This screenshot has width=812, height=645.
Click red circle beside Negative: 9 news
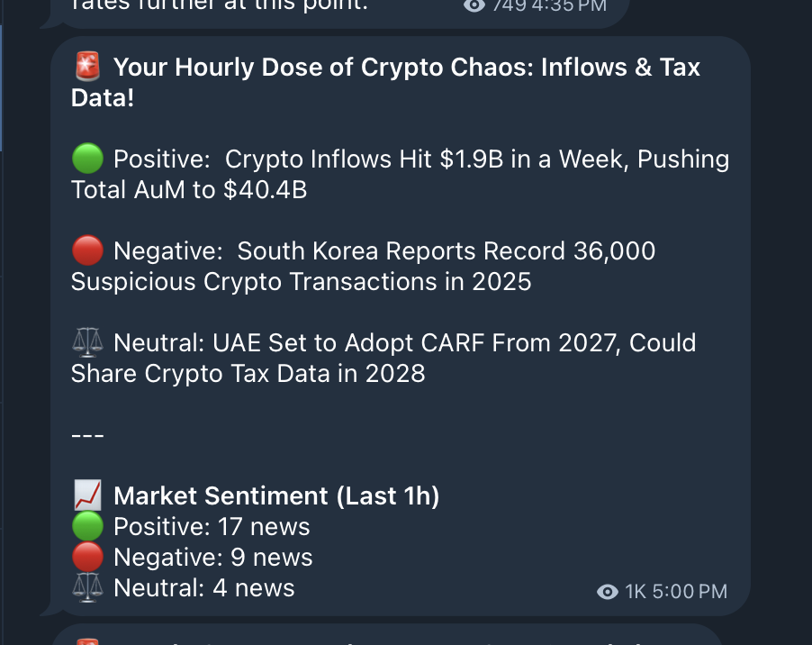(x=87, y=558)
